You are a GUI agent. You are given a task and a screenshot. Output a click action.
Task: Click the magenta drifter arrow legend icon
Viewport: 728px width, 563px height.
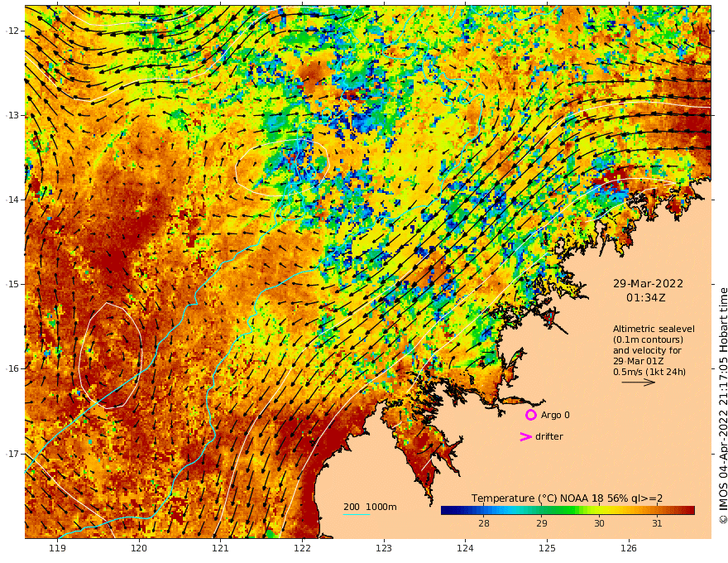point(525,436)
